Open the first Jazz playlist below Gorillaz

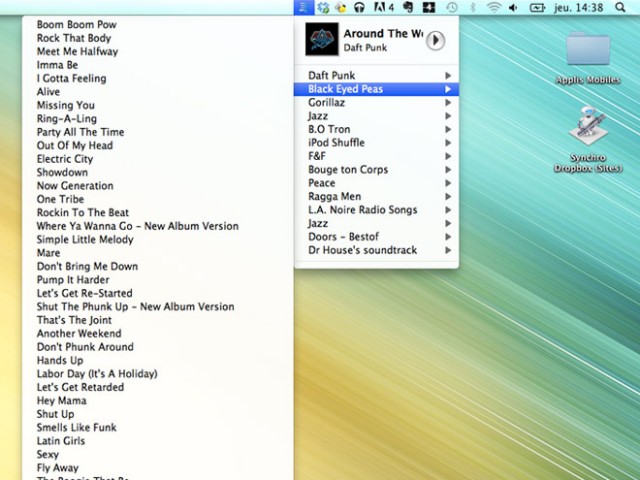click(376, 116)
